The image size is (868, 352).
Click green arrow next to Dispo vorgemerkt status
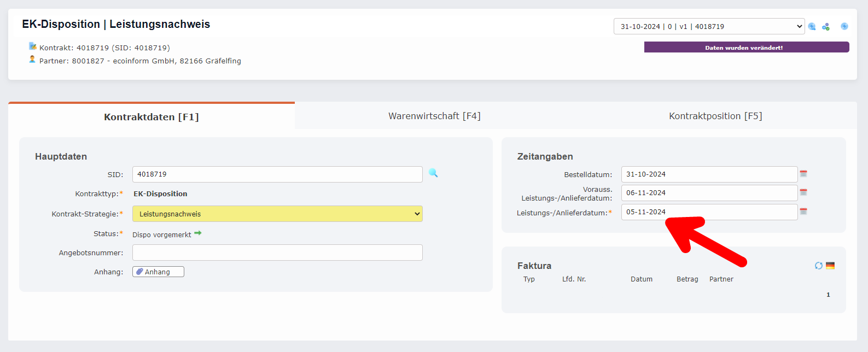tap(198, 233)
